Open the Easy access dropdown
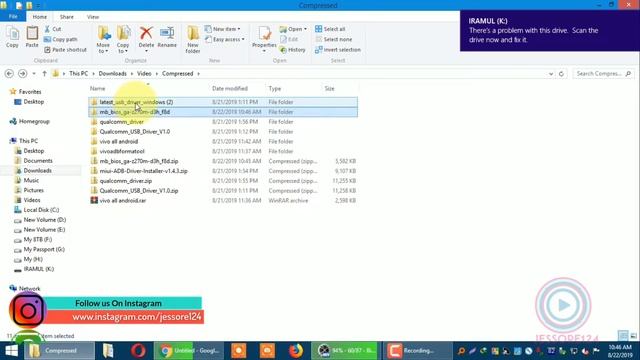The width and height of the screenshot is (640, 360). (x=225, y=39)
